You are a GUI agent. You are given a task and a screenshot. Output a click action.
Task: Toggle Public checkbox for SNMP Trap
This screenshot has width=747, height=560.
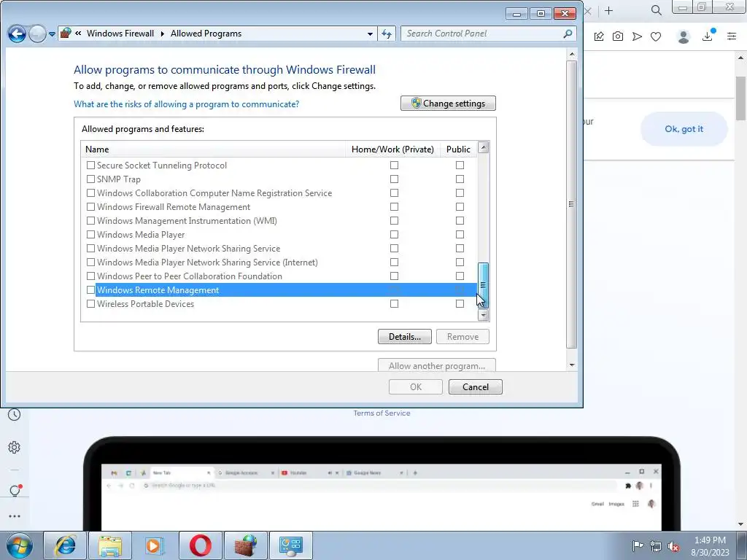[x=460, y=179]
